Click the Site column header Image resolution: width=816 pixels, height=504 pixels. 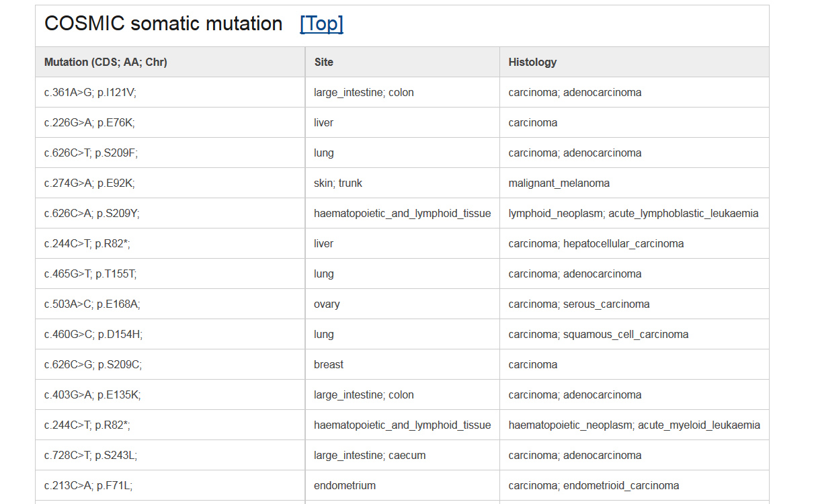[323, 62]
